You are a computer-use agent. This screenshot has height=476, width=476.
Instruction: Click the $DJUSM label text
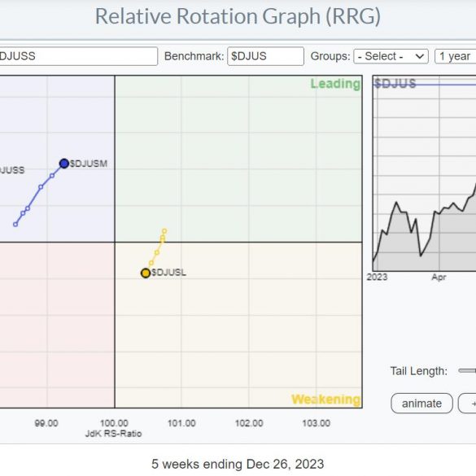pyautogui.click(x=89, y=164)
